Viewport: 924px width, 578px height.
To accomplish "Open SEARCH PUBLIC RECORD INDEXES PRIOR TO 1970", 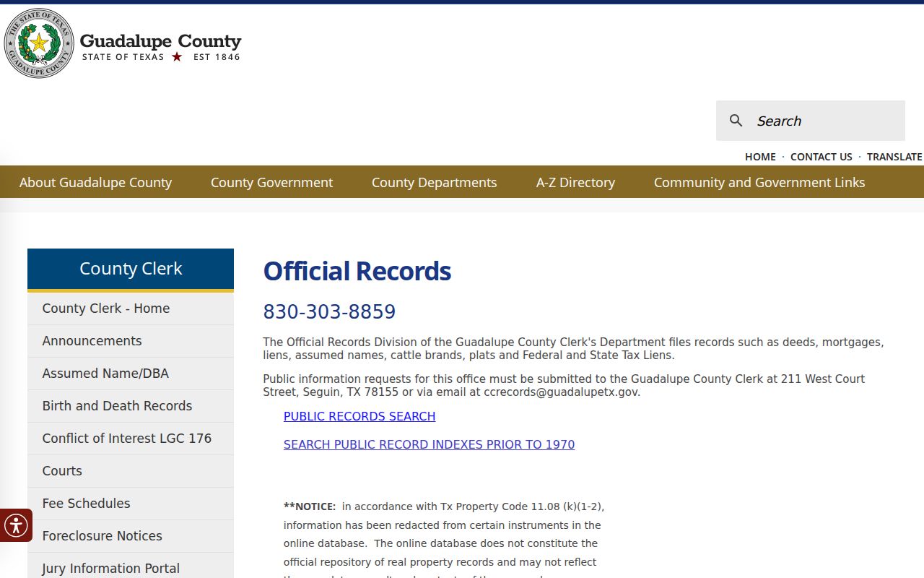I will coord(429,444).
